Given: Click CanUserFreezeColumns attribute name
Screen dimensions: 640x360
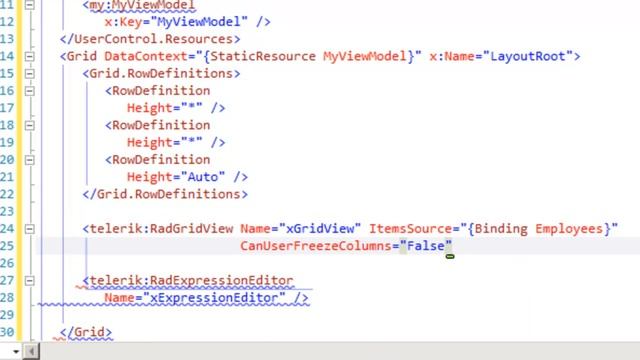Looking at the screenshot, I should 316,246.
